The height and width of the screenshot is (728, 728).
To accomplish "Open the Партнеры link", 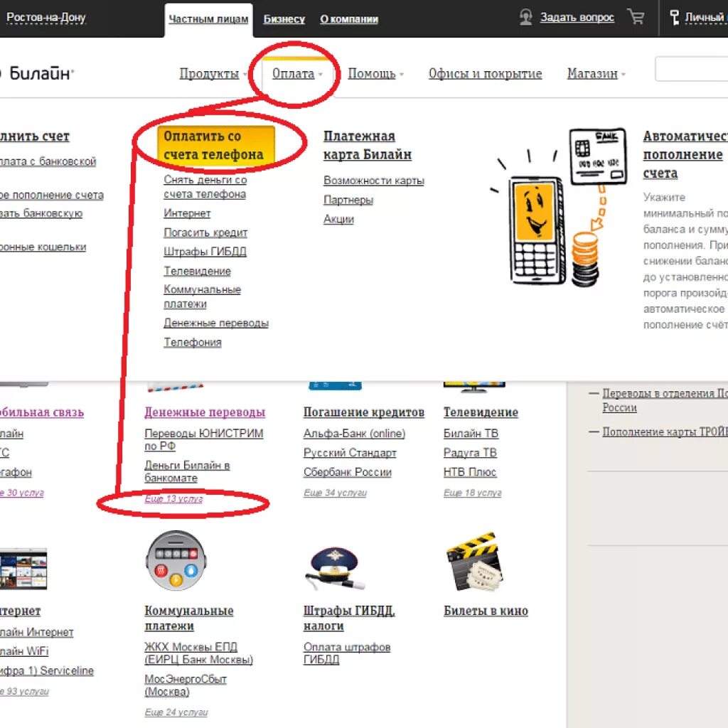I will click(348, 200).
